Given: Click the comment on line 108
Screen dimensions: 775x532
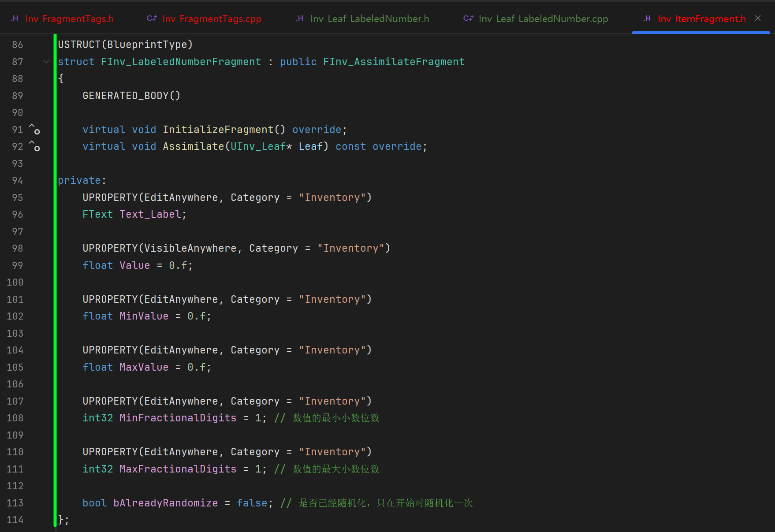Looking at the screenshot, I should tap(327, 418).
